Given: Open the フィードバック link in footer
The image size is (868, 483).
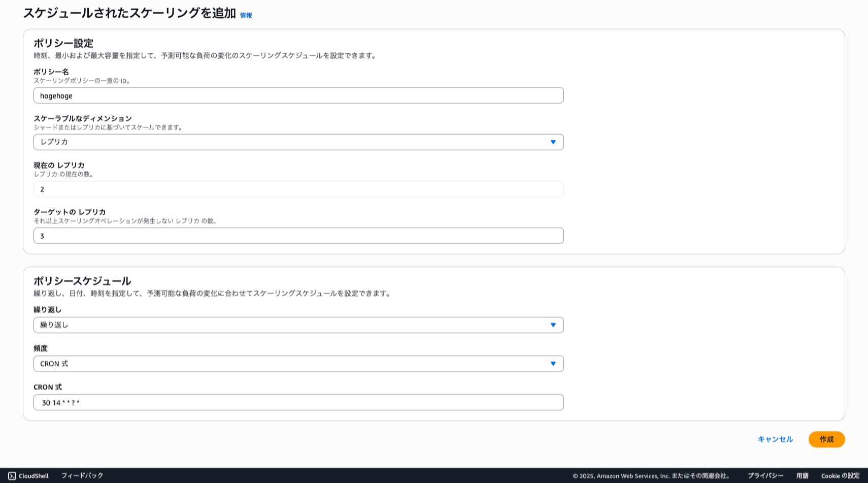Looking at the screenshot, I should pyautogui.click(x=82, y=476).
